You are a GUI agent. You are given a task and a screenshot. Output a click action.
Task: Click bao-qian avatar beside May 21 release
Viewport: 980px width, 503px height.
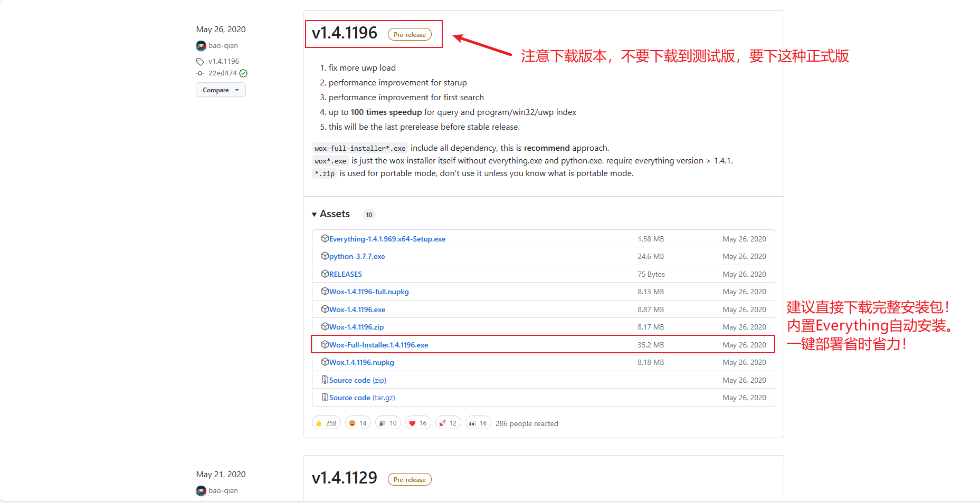(x=201, y=491)
